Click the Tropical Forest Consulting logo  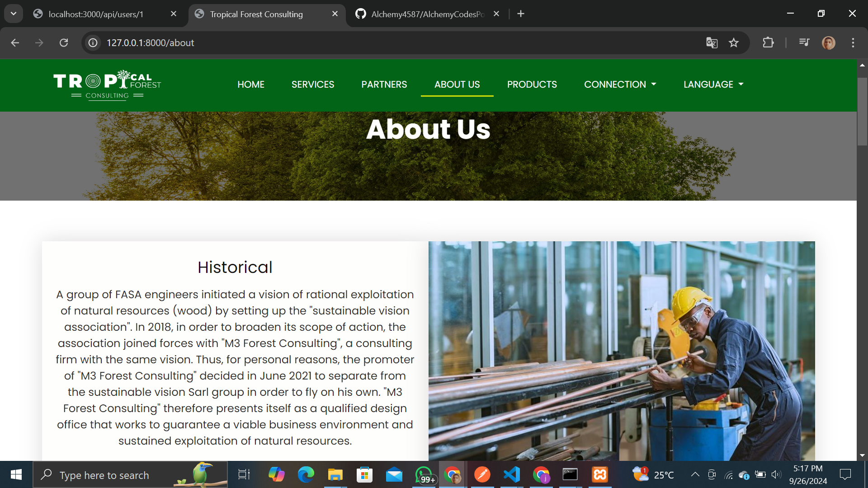click(107, 85)
